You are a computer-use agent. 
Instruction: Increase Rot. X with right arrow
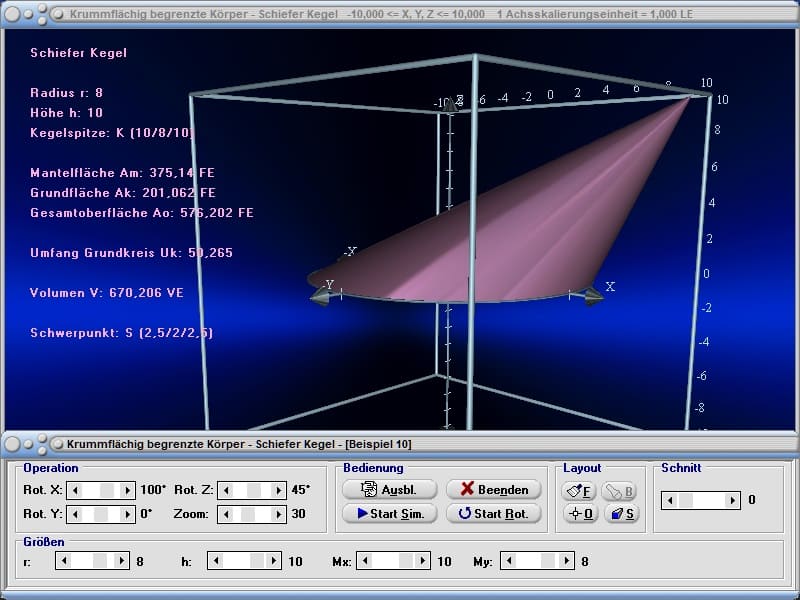click(127, 490)
